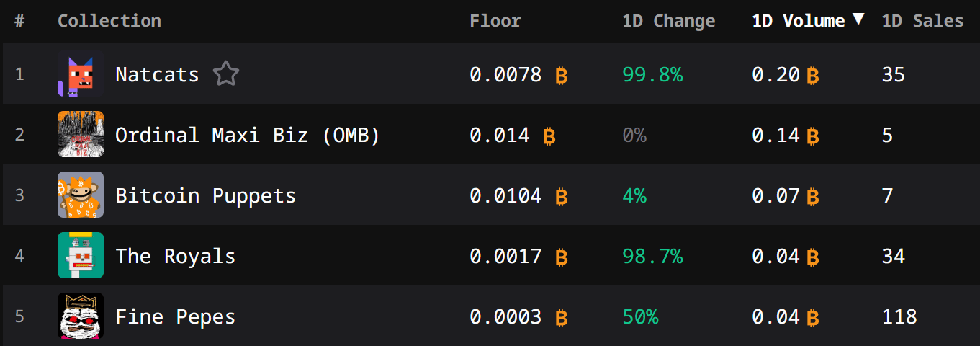This screenshot has height=346, width=980.
Task: Select the floor value 0.0078
Action: [x=505, y=74]
